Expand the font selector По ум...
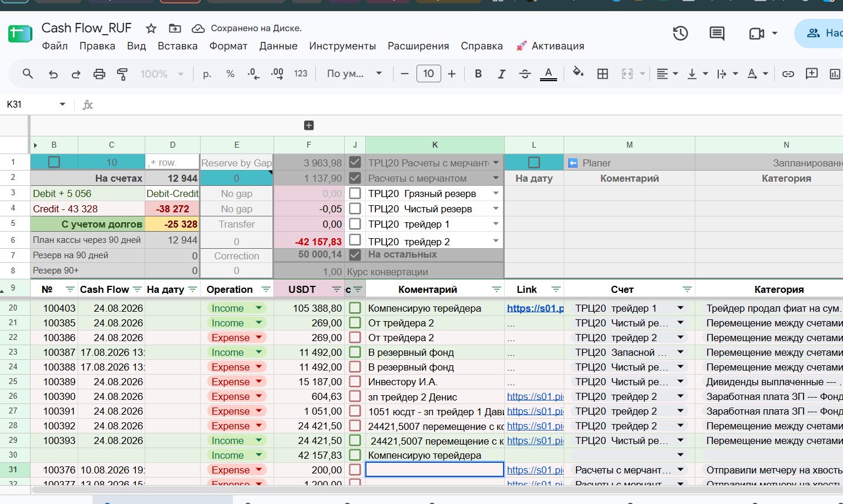Viewport: 843px width, 504px height. click(355, 74)
